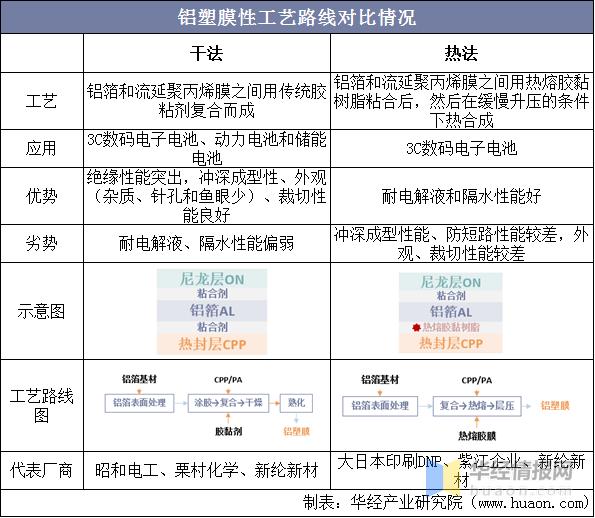The height and width of the screenshot is (518, 595).
Task: Click the 工艺路线图 row label
Action: tap(41, 405)
